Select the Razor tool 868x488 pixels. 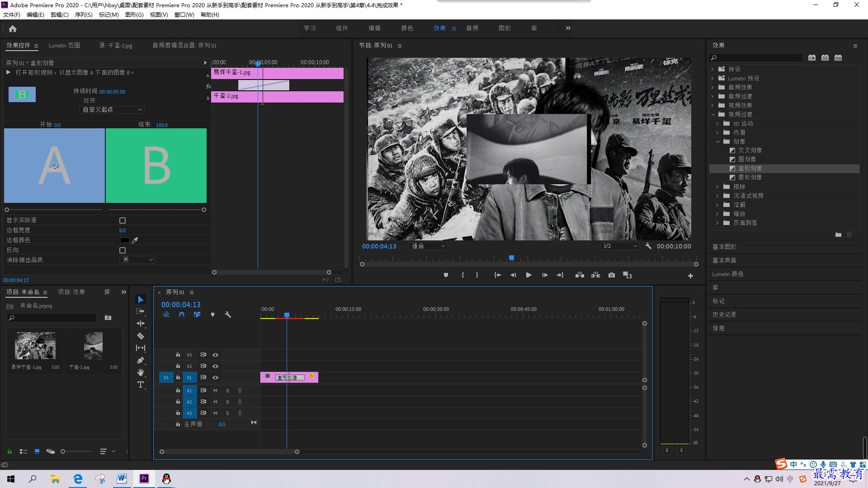click(x=141, y=336)
